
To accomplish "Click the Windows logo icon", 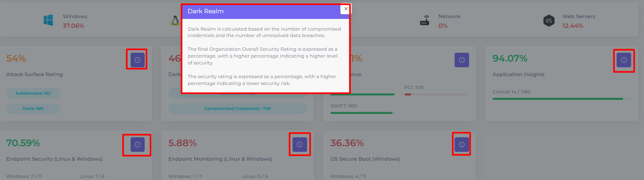I will (48, 20).
